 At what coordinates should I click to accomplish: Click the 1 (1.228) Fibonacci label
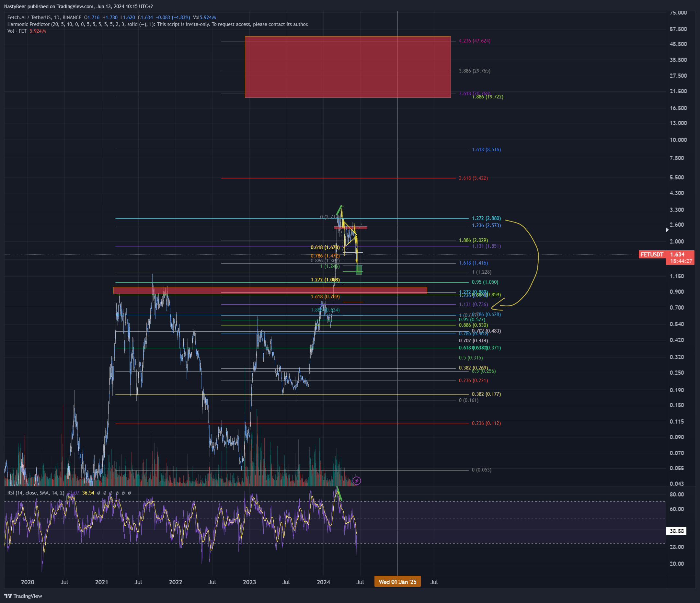coord(481,272)
